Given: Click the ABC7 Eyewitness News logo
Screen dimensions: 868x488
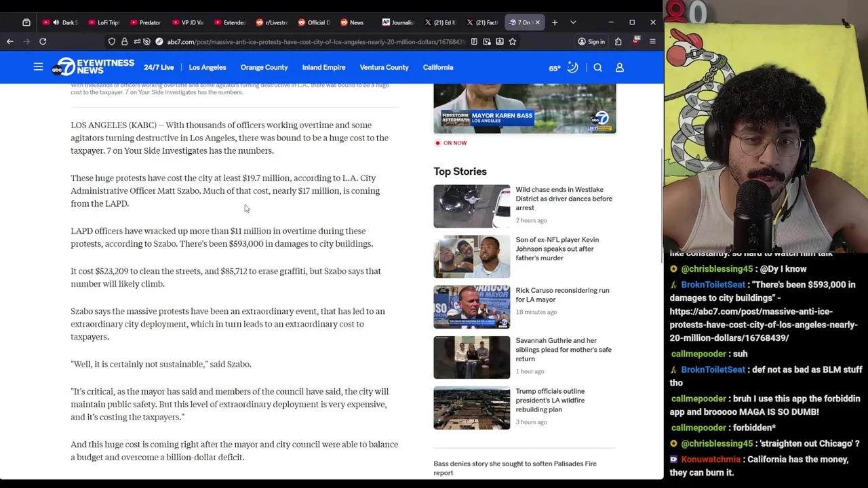Looking at the screenshot, I should [x=94, y=67].
